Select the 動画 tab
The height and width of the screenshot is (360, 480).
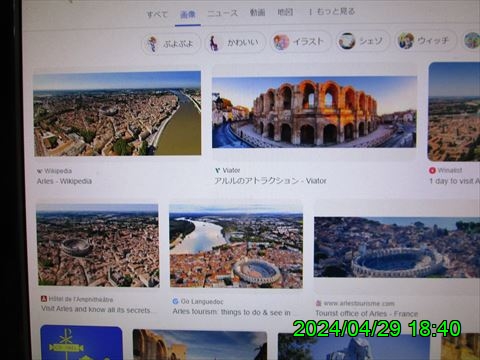tap(257, 13)
